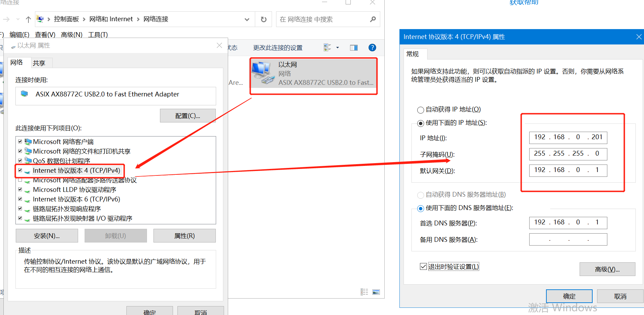Expand the address bar history dropdown
The width and height of the screenshot is (644, 315).
click(x=247, y=19)
